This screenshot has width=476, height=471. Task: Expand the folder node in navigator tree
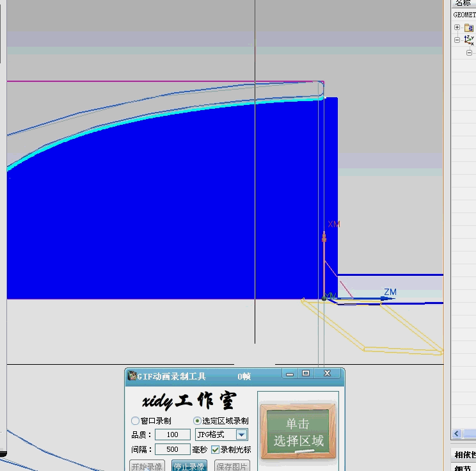point(457,28)
